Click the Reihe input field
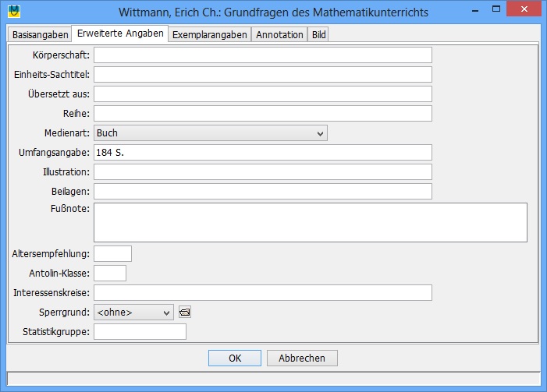The image size is (547, 392). pyautogui.click(x=262, y=114)
